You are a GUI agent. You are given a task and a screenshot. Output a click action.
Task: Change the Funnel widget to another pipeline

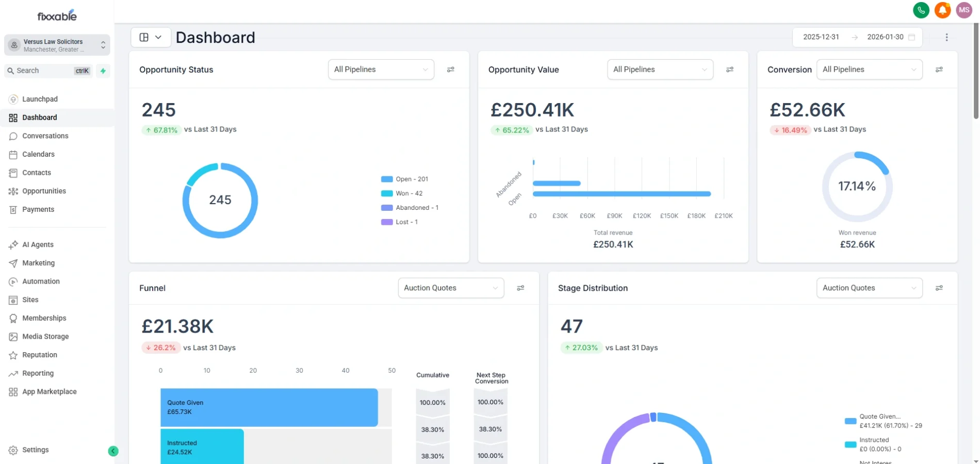click(450, 288)
